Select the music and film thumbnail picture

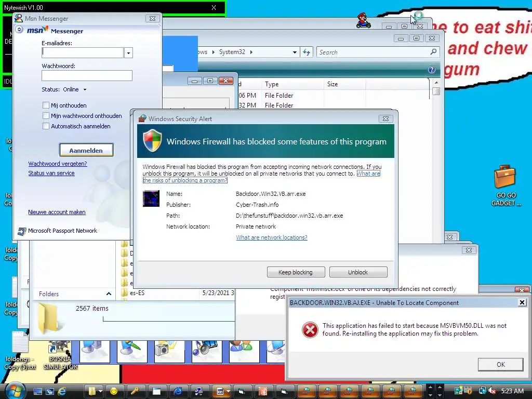[207, 352]
